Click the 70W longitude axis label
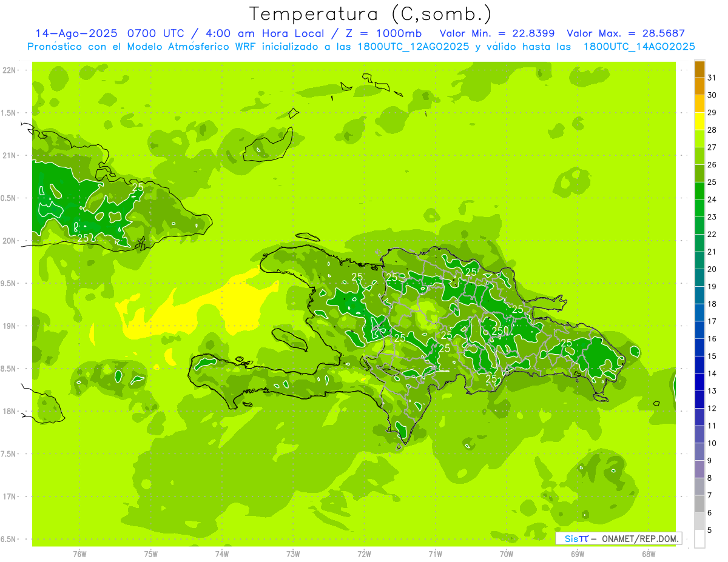The image size is (728, 562). click(507, 554)
